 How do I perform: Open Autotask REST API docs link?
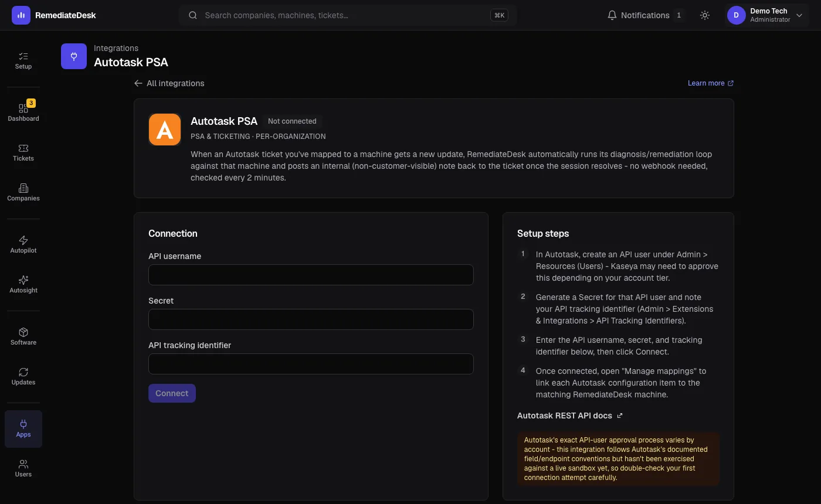tap(570, 416)
